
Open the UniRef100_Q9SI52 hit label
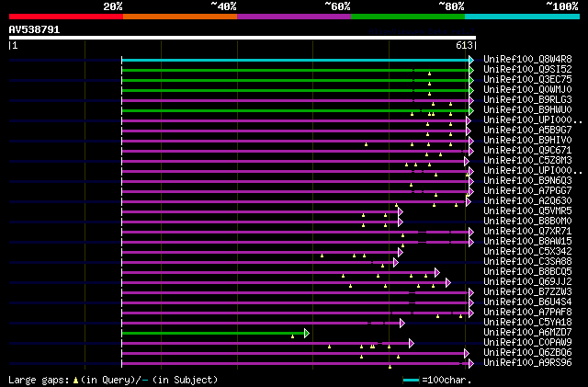[527, 70]
